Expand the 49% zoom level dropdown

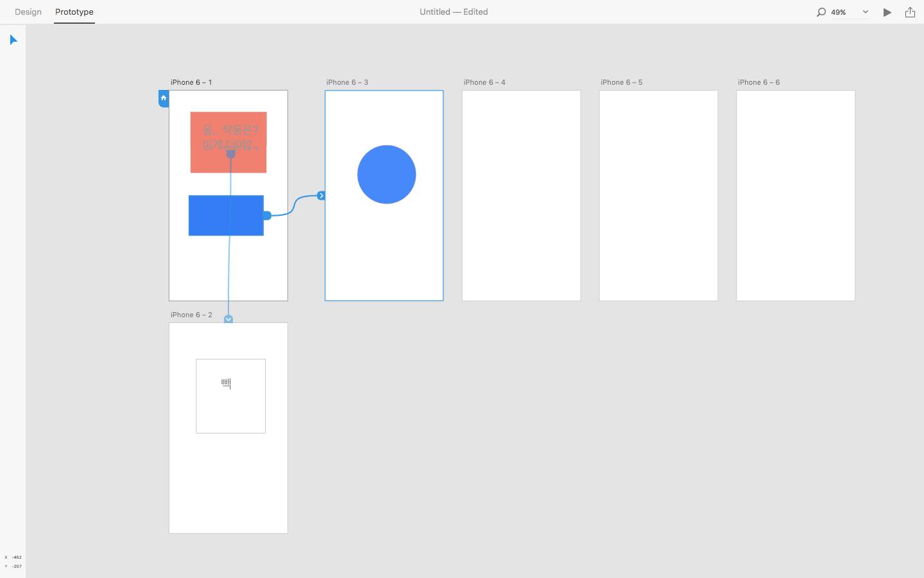coord(865,12)
